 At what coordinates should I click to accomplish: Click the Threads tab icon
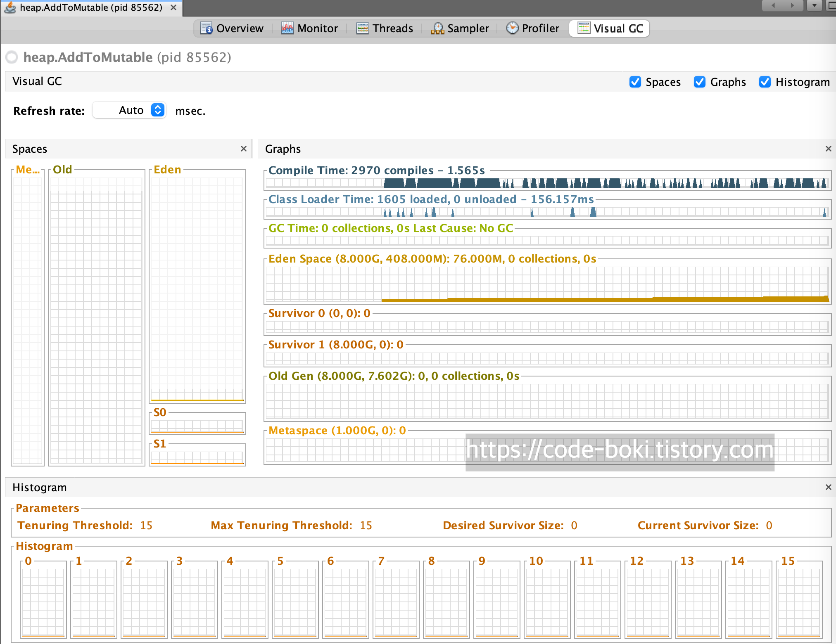tap(362, 28)
